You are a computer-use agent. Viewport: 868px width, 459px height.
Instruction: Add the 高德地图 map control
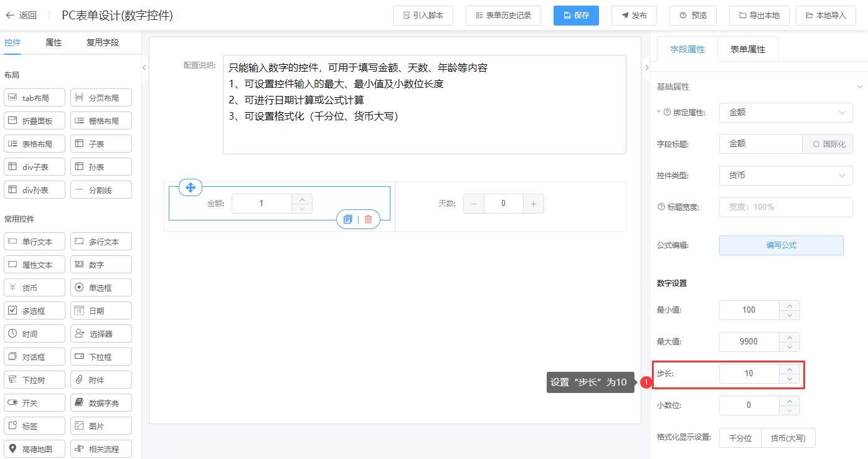tap(35, 449)
